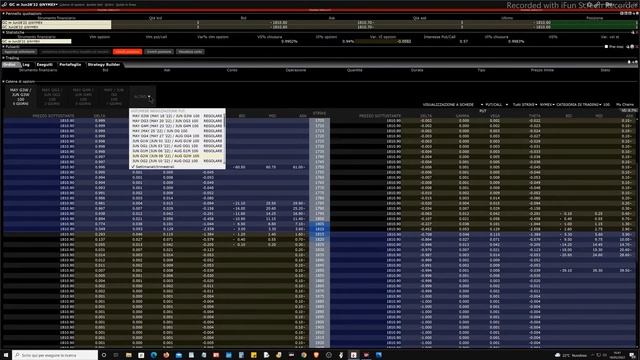Click the Mia Chains link

(625, 104)
